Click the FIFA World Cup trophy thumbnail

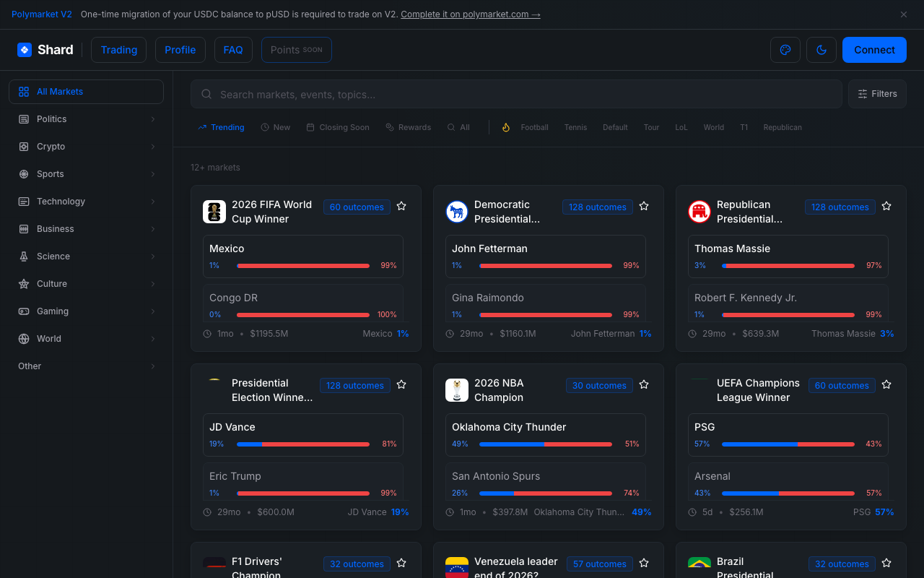point(214,212)
